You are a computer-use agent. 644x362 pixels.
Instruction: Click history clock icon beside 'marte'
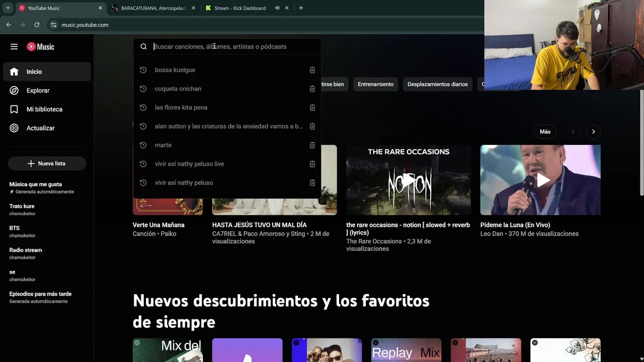[143, 145]
